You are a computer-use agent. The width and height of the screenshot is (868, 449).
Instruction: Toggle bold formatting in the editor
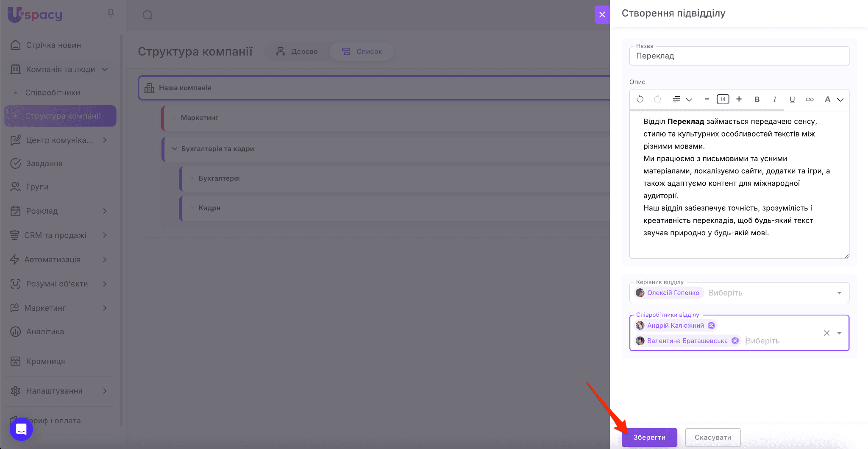pyautogui.click(x=757, y=99)
